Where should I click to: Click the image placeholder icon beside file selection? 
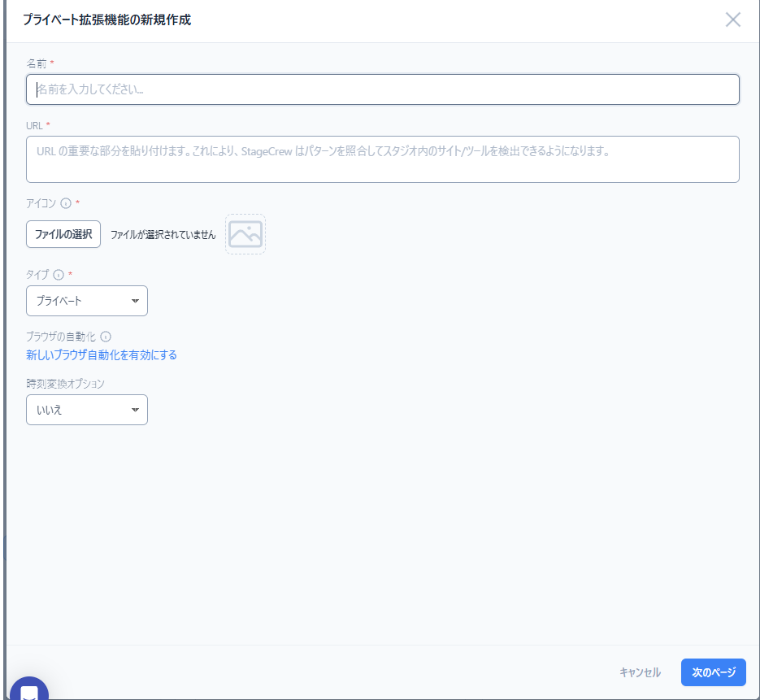point(245,233)
